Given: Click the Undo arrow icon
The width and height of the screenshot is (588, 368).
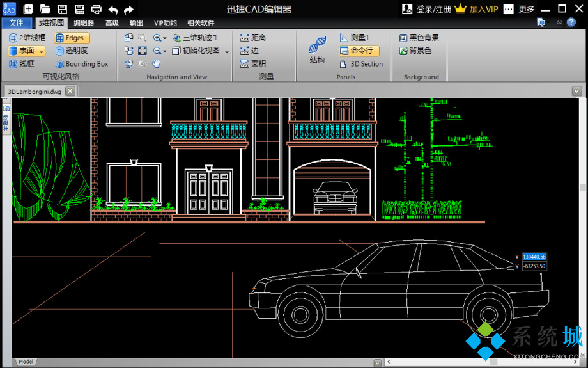Looking at the screenshot, I should 113,9.
